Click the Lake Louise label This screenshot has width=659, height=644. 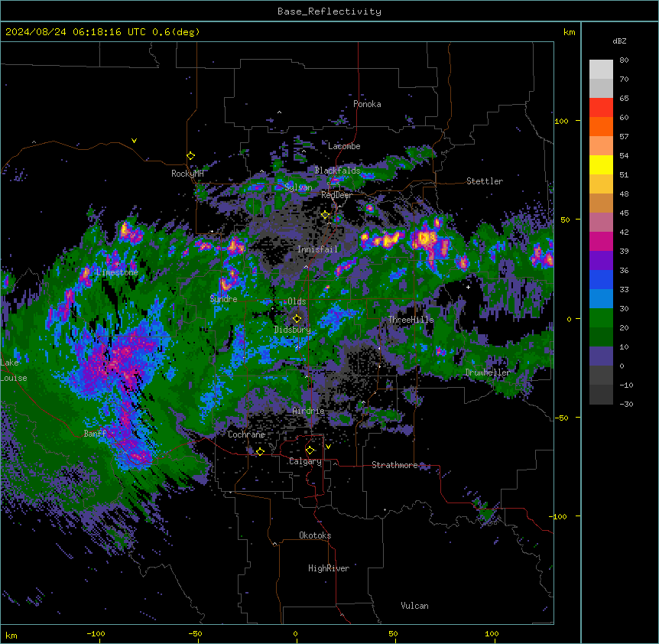pyautogui.click(x=14, y=370)
